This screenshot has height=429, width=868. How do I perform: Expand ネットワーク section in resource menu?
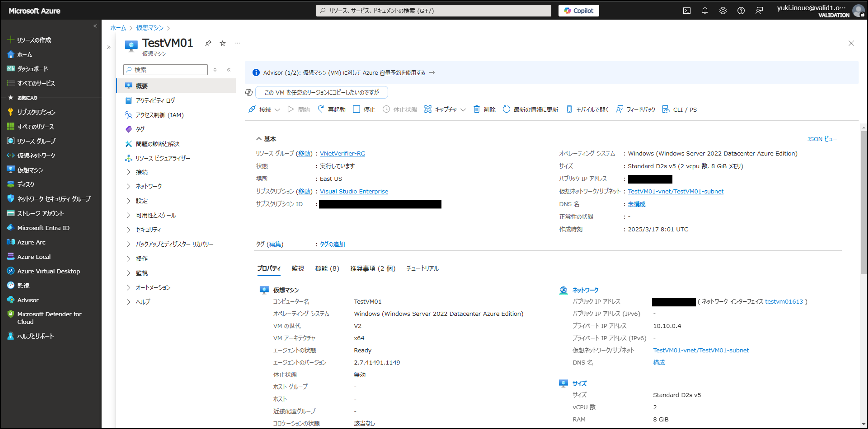[144, 186]
